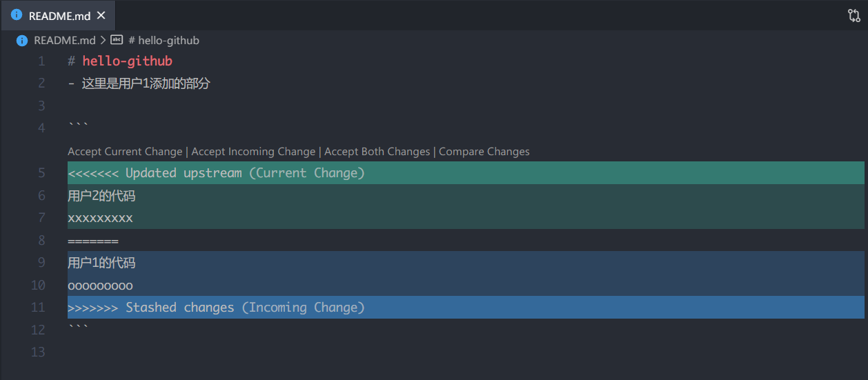The image size is (868, 380).
Task: Click the info icon on README.md tab
Action: [17, 15]
